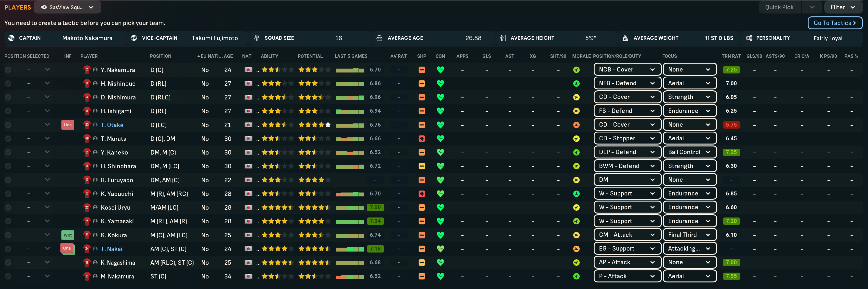
Task: Click the Go To Tactics button
Action: pos(834,23)
